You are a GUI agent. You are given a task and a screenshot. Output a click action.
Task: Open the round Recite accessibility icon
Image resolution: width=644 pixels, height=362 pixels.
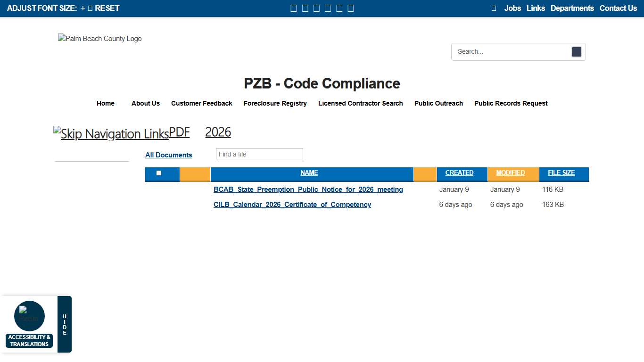(x=29, y=316)
